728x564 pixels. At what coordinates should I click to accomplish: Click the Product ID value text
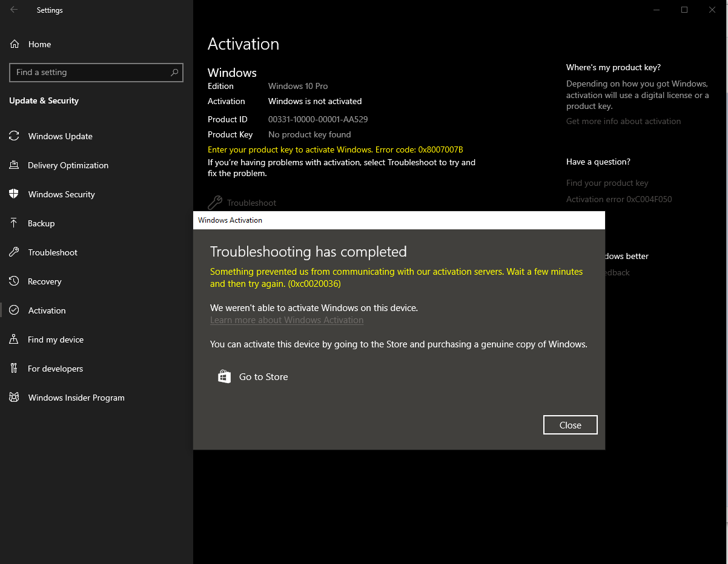click(318, 119)
